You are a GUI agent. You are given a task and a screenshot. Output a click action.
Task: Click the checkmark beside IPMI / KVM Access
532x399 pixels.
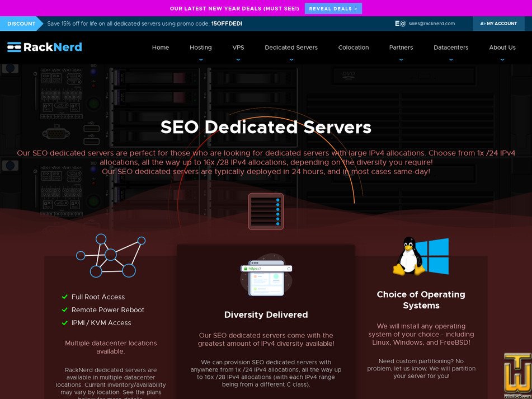click(x=64, y=323)
